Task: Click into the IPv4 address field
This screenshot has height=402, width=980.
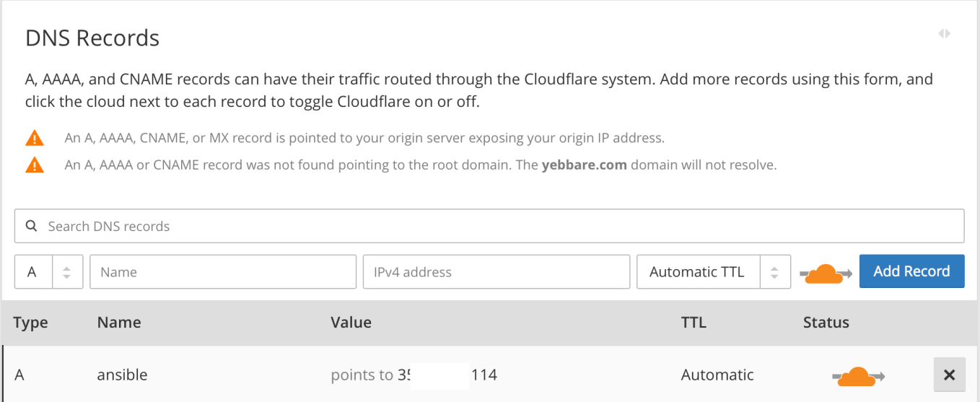Action: click(x=496, y=272)
